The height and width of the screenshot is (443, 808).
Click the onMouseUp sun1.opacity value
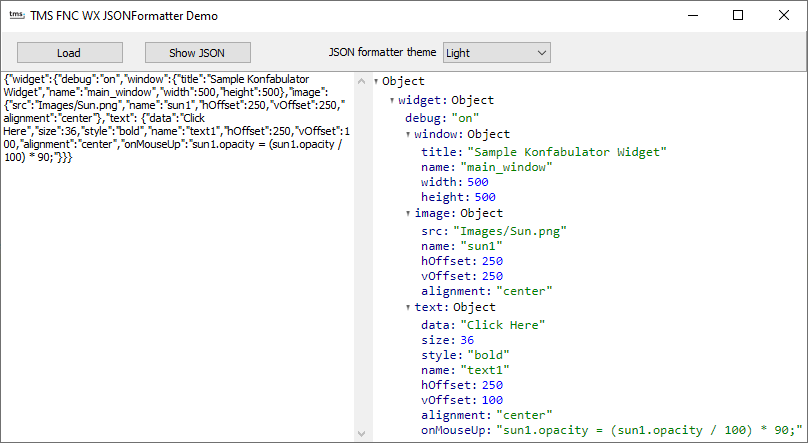(x=650, y=430)
